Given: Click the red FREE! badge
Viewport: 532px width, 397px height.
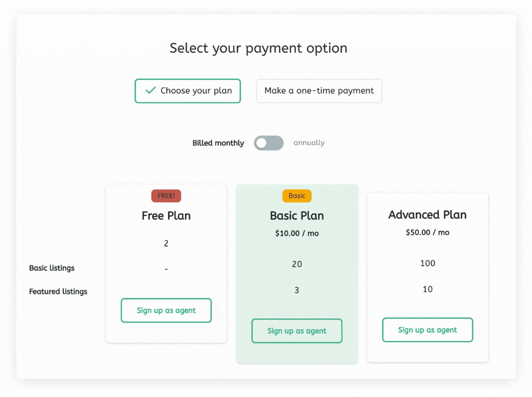Looking at the screenshot, I should click(x=166, y=196).
